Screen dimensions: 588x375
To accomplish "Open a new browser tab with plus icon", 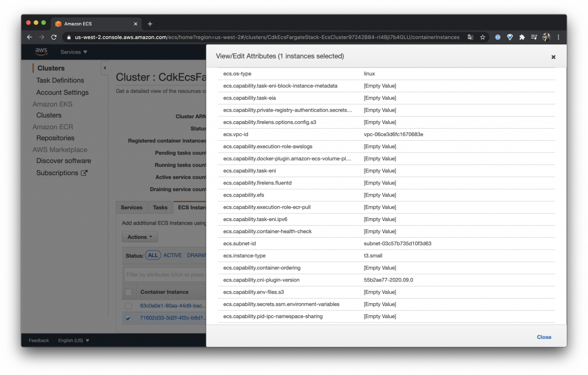I will pos(150,24).
